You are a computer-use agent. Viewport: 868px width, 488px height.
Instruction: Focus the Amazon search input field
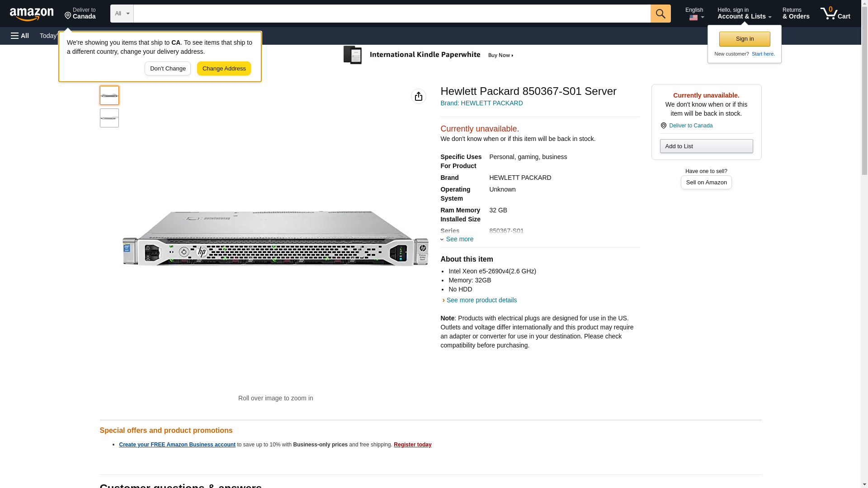[x=392, y=14]
